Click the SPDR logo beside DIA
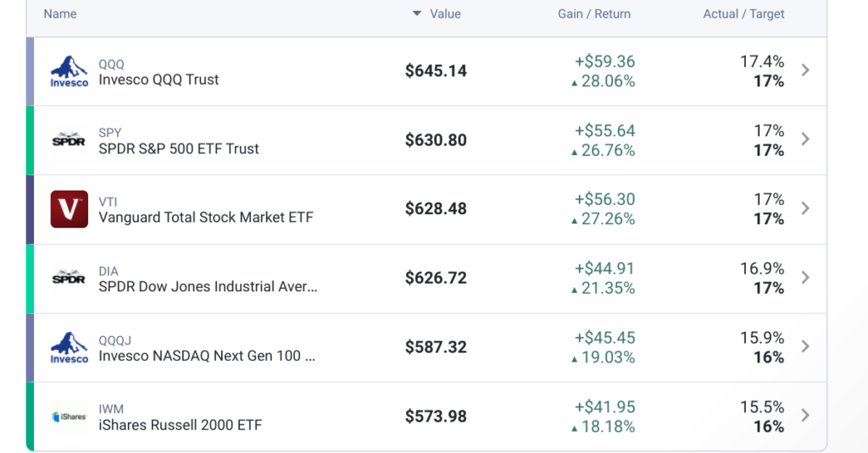 click(x=70, y=278)
